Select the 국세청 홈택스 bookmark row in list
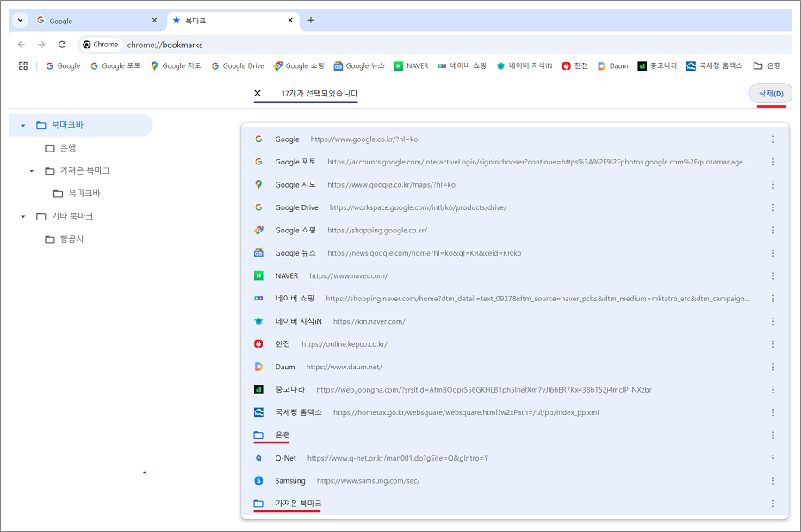The height and width of the screenshot is (532, 801). pyautogui.click(x=515, y=412)
